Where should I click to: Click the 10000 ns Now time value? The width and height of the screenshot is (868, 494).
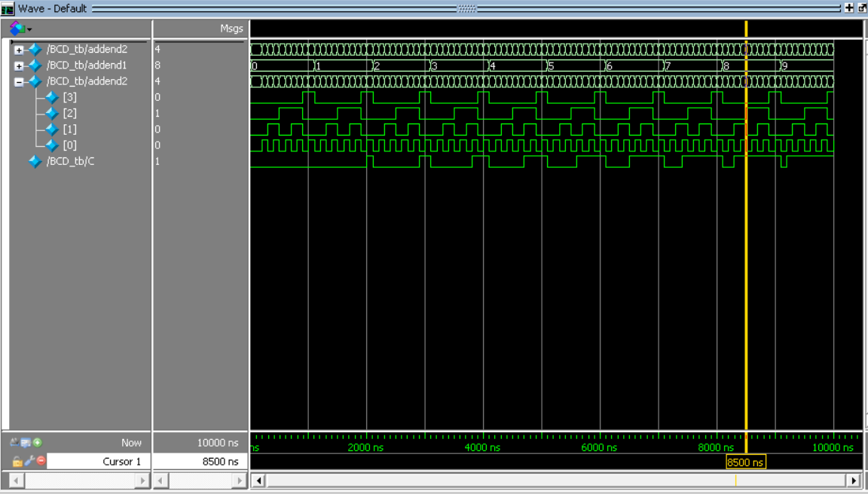[x=218, y=443]
